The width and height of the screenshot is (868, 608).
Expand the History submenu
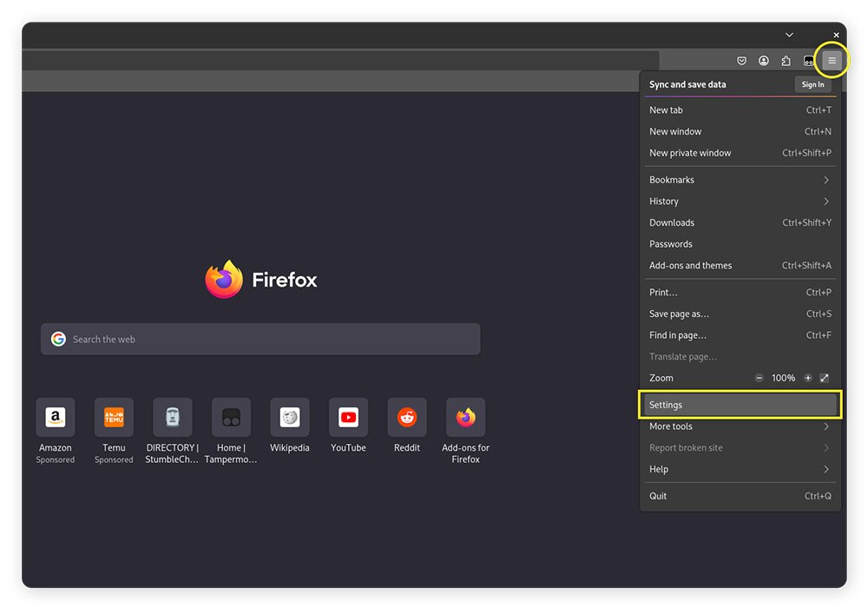point(740,201)
